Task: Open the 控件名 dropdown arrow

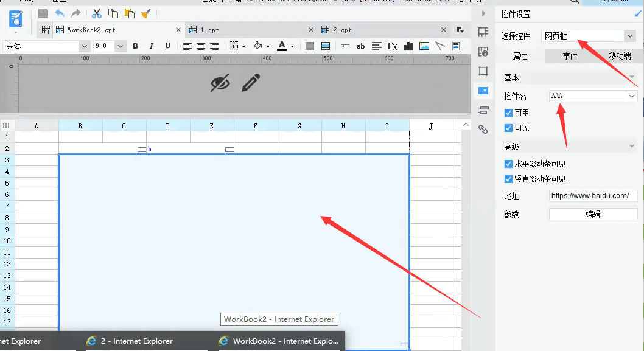Action: click(632, 96)
